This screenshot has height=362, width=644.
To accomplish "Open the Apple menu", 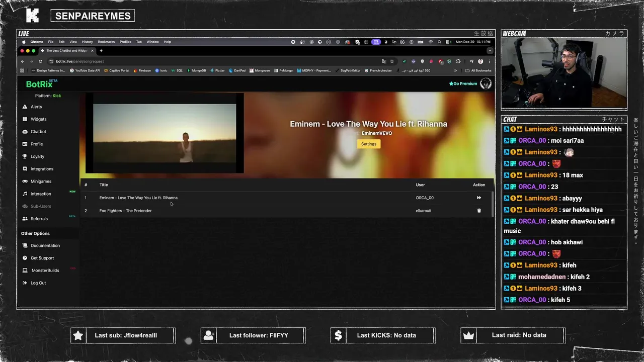I will [23, 42].
